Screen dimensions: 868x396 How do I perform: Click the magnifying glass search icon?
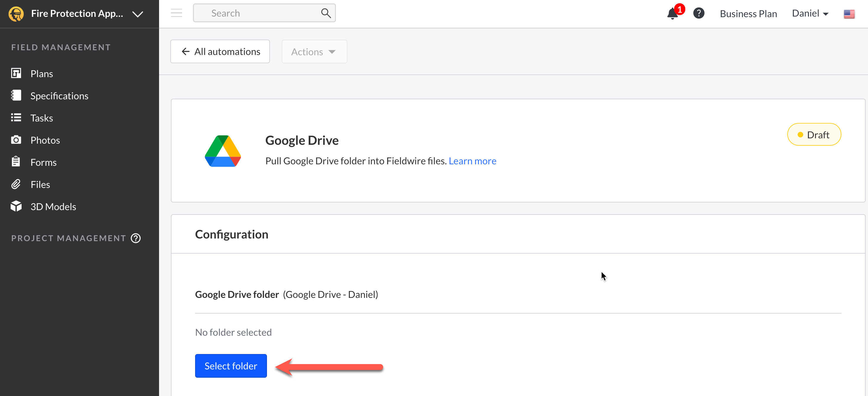[x=325, y=13]
